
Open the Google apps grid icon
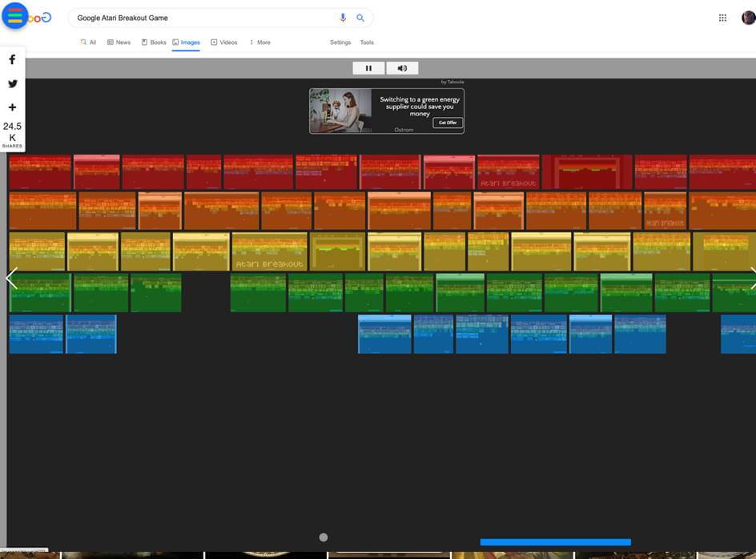point(720,16)
